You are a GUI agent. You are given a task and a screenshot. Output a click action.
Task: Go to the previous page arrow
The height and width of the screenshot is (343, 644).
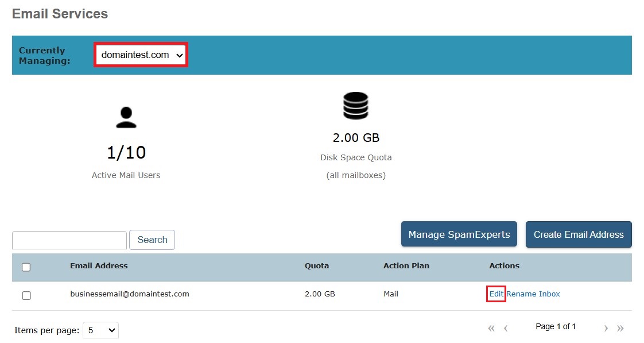(506, 329)
